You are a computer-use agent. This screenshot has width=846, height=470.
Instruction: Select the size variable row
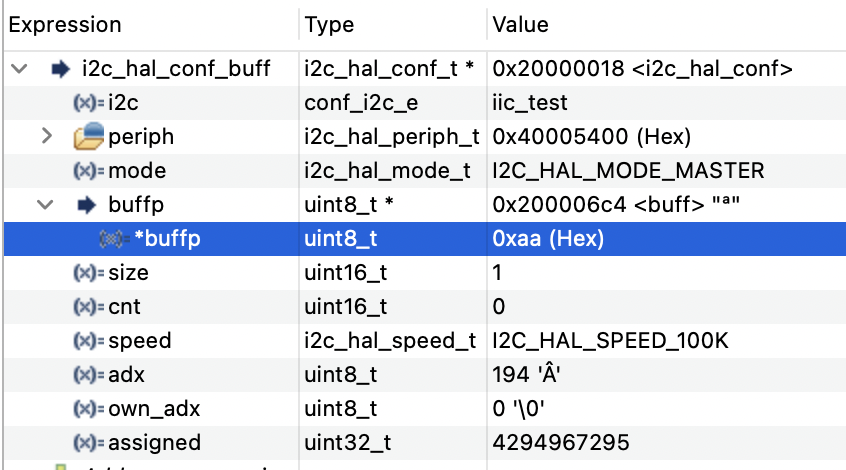point(128,273)
